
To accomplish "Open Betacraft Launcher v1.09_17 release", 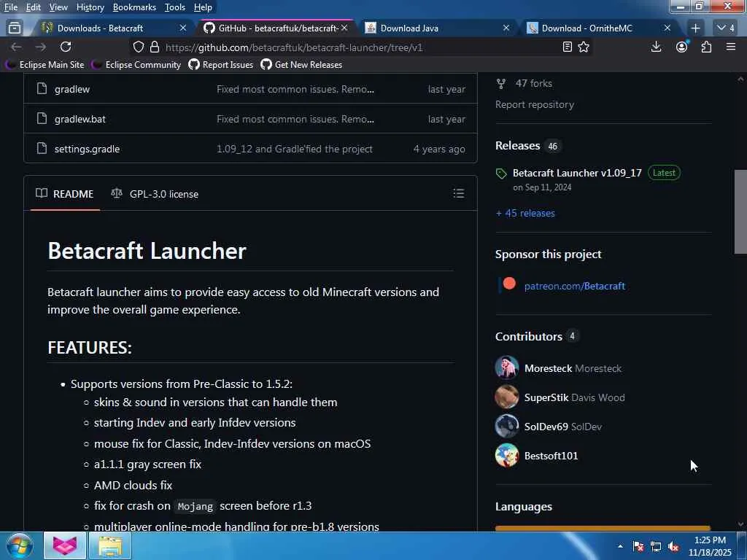I will (x=577, y=173).
